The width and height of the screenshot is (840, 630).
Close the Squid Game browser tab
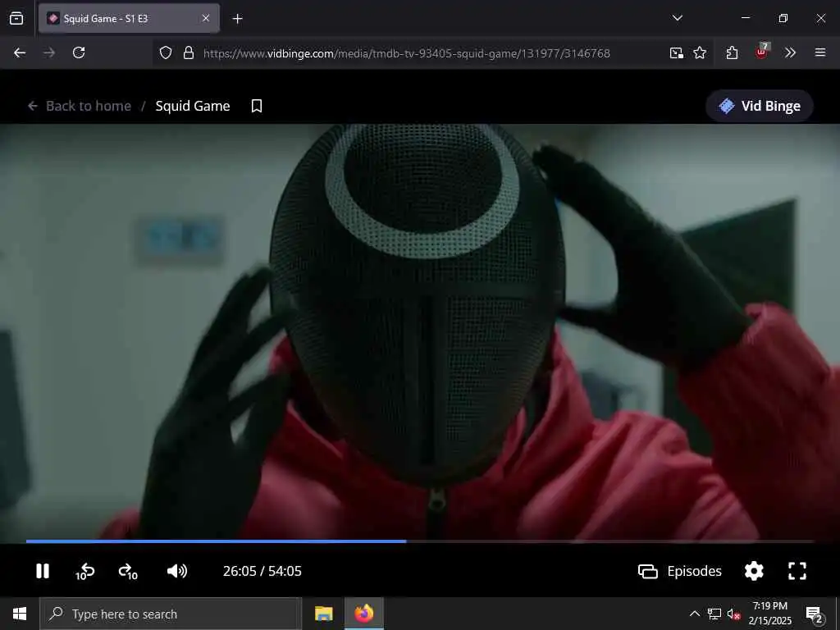(206, 19)
